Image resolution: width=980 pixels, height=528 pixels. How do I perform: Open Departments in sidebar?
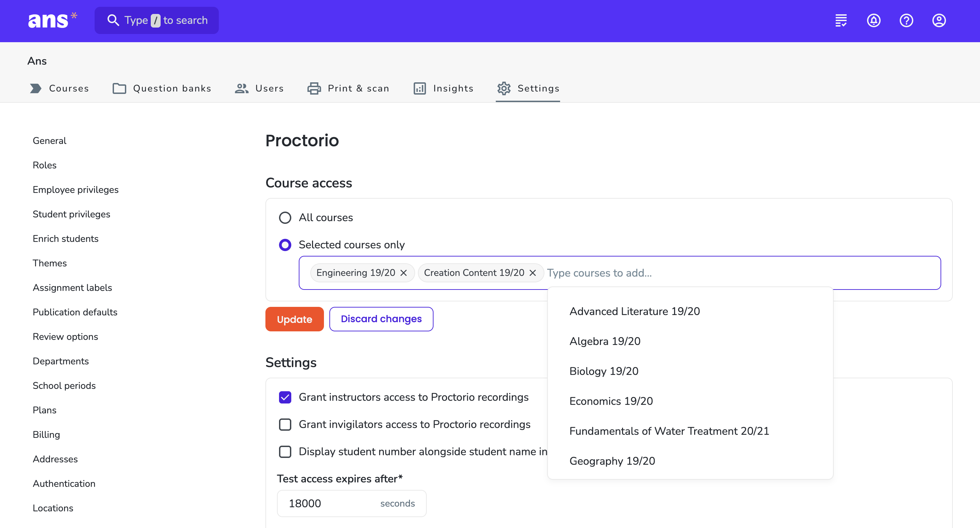click(x=61, y=361)
